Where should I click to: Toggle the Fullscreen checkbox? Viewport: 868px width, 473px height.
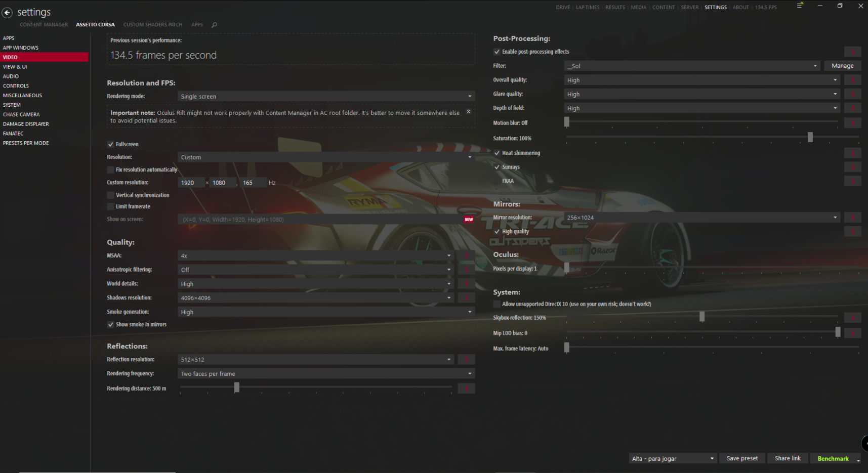click(x=110, y=144)
